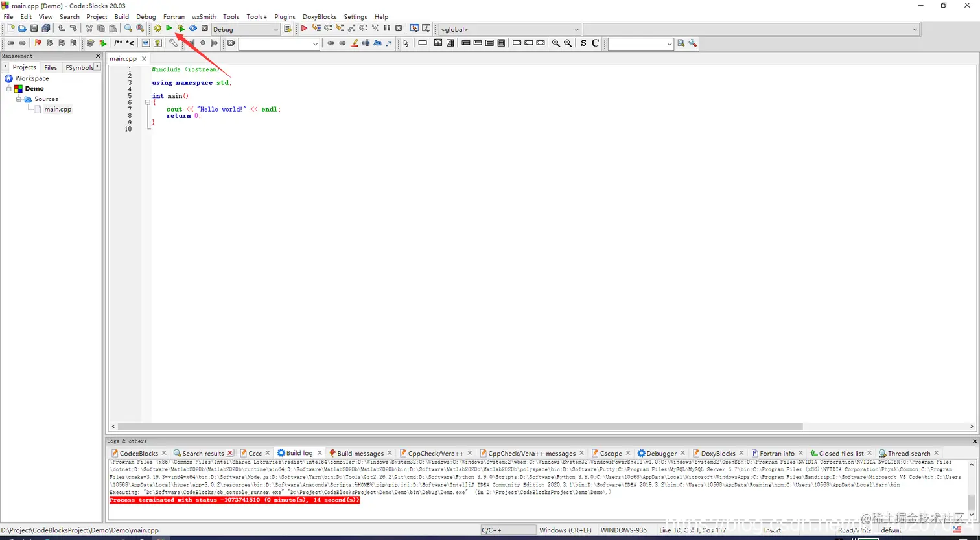
Task: Open the thread search combo box dropdown
Action: (x=670, y=43)
